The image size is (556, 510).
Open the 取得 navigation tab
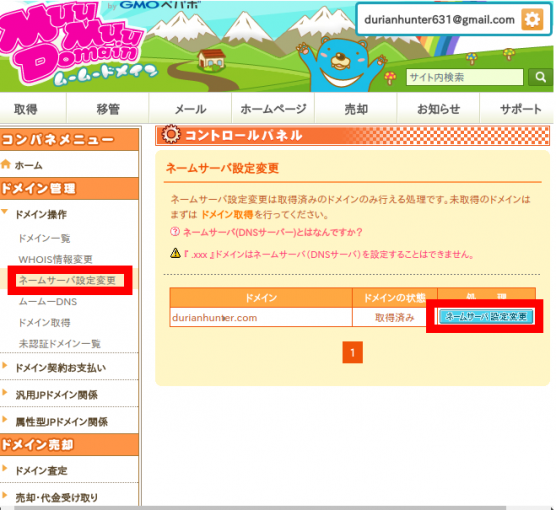click(26, 109)
